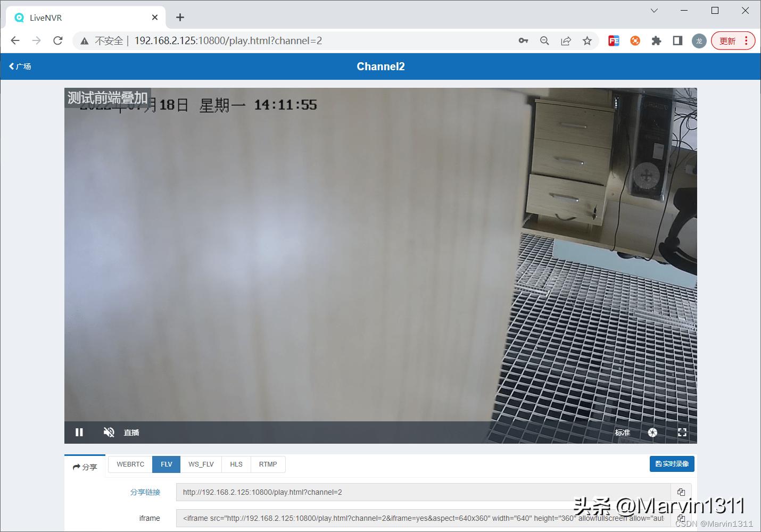Click the 更新 update button
761x532 pixels.
tap(727, 40)
